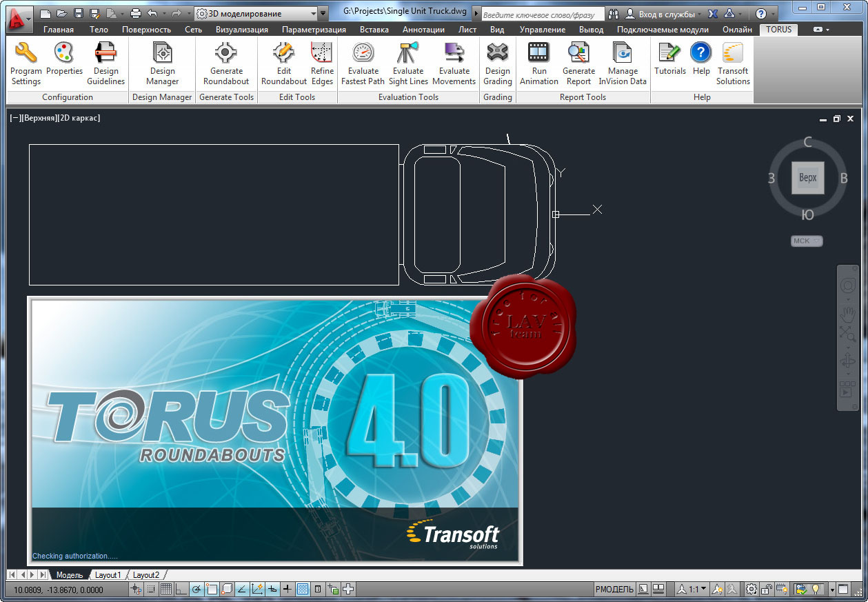Screen dimensions: 868x602
Task: Switch to Аннотации ribbon tab
Action: (x=423, y=30)
